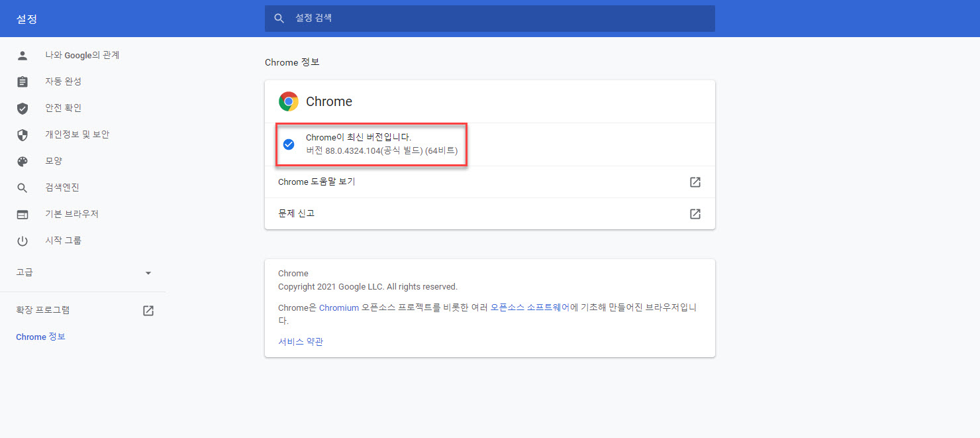Open the 나와 Google의 관계 settings page
This screenshot has height=438, width=980.
83,56
